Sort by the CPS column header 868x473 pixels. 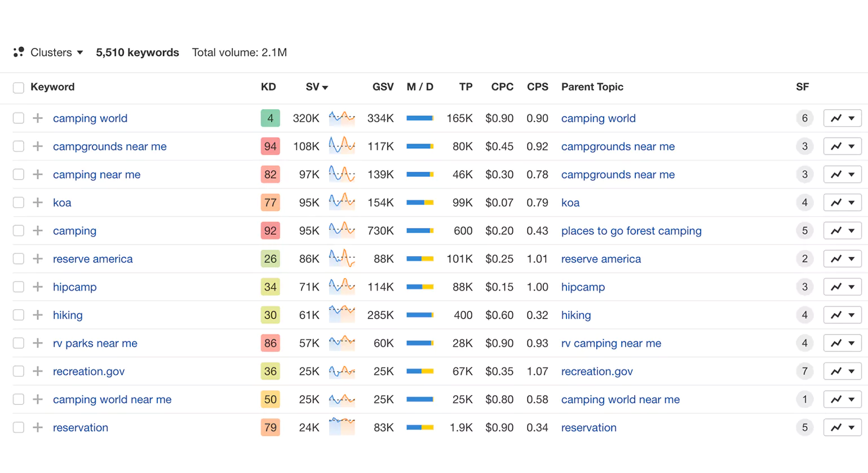pos(537,87)
